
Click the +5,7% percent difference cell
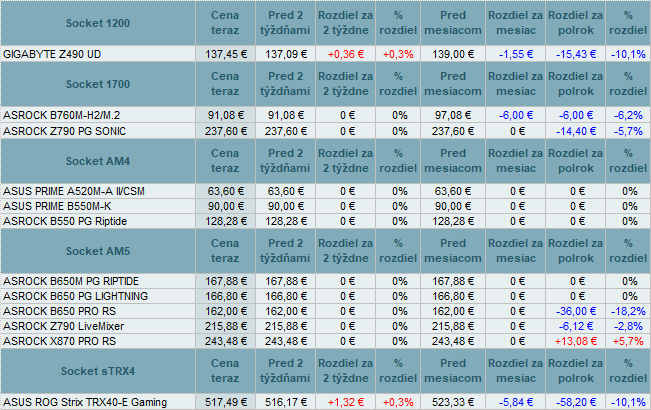[628, 341]
